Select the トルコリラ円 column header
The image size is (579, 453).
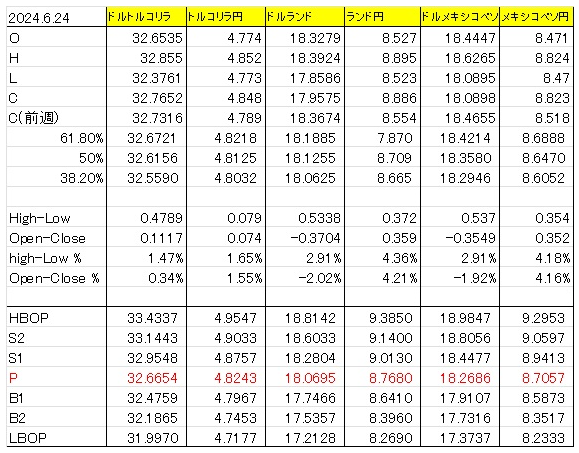(x=226, y=17)
